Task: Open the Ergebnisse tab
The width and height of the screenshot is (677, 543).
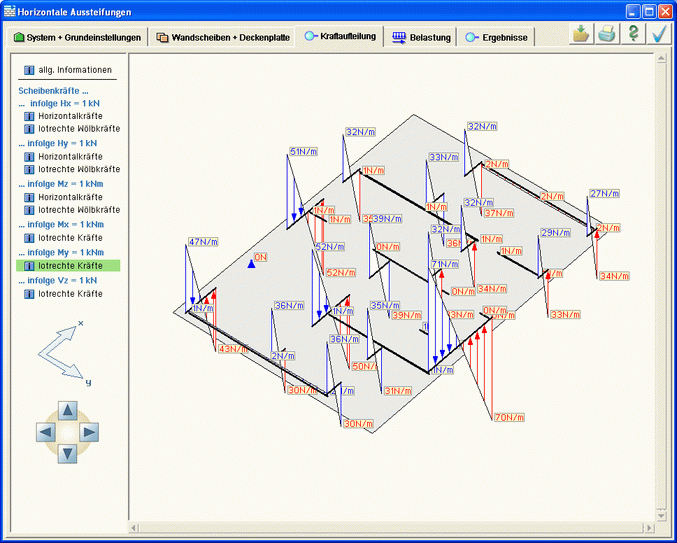Action: tap(497, 37)
